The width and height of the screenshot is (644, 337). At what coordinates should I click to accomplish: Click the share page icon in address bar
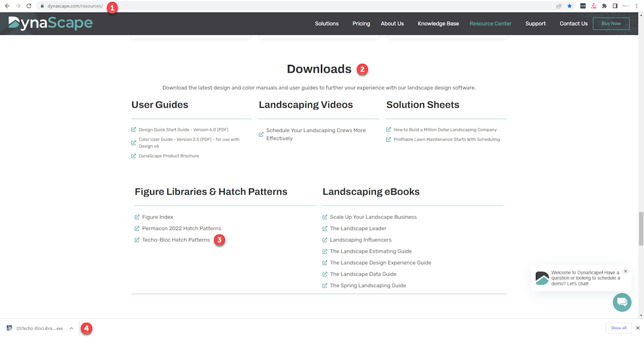(x=558, y=6)
